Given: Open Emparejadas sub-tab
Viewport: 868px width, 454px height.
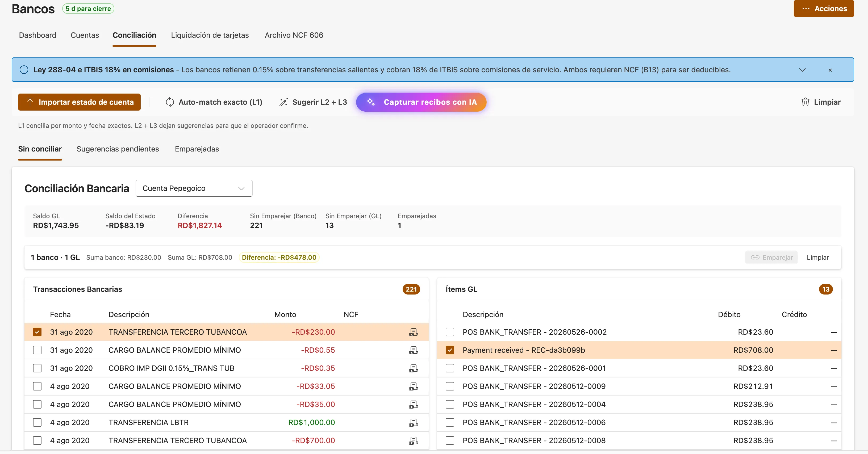Looking at the screenshot, I should pyautogui.click(x=197, y=149).
